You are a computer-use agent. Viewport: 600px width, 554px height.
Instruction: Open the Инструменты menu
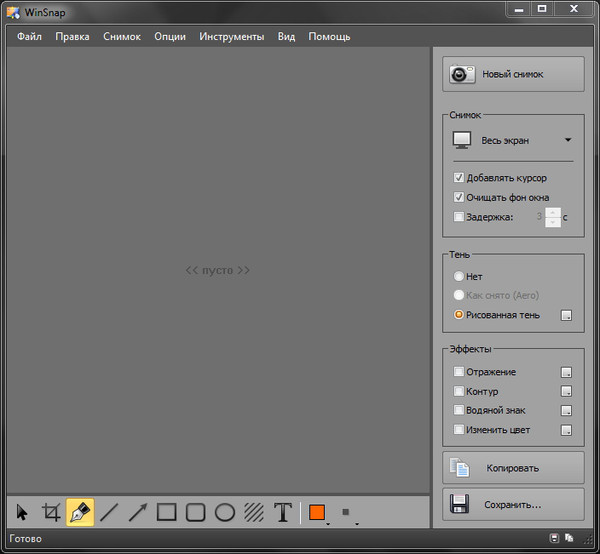point(231,37)
